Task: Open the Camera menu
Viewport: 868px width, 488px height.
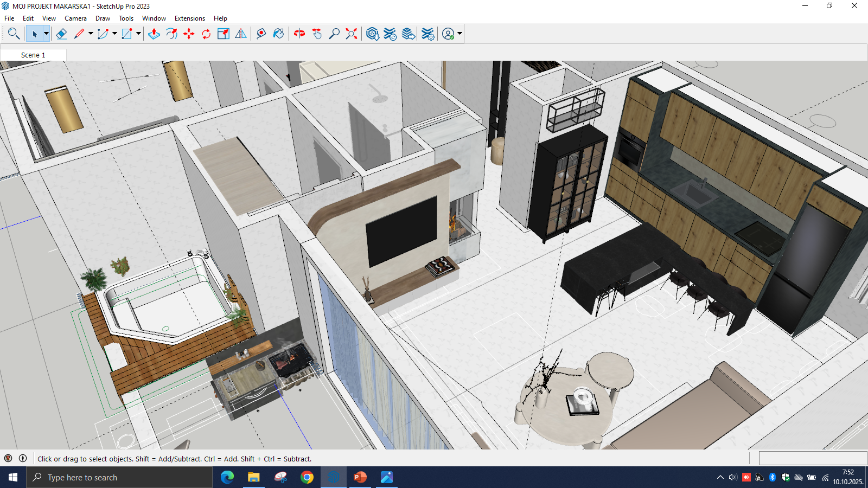Action: coord(75,18)
